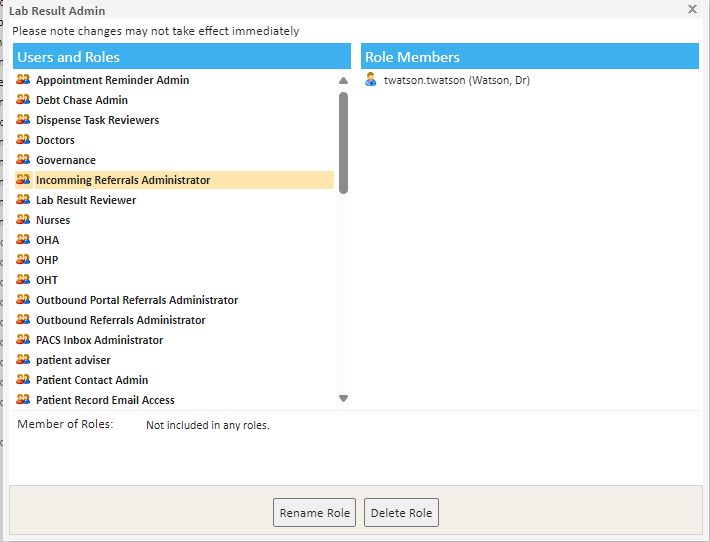Click the Appointment Reminder Admin role icon
This screenshot has width=710, height=542.
[x=23, y=80]
